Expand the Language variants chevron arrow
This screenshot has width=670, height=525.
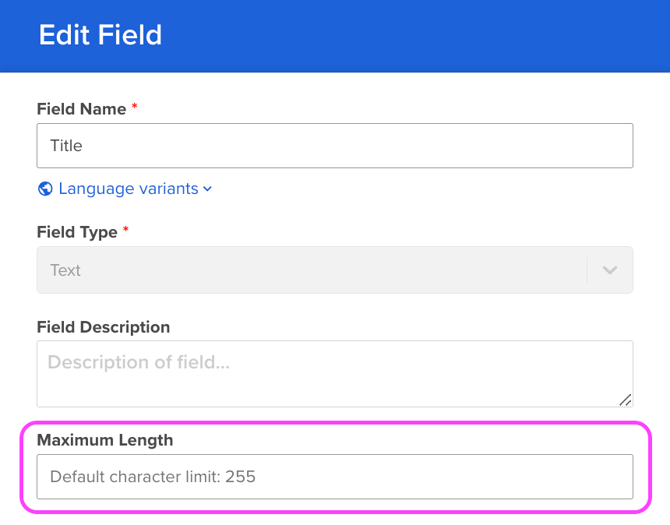[208, 189]
